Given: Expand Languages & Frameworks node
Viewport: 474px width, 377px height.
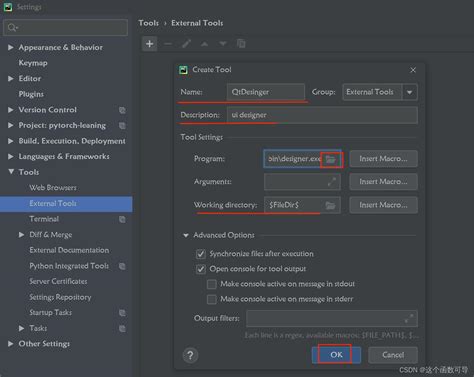Looking at the screenshot, I should click(11, 156).
